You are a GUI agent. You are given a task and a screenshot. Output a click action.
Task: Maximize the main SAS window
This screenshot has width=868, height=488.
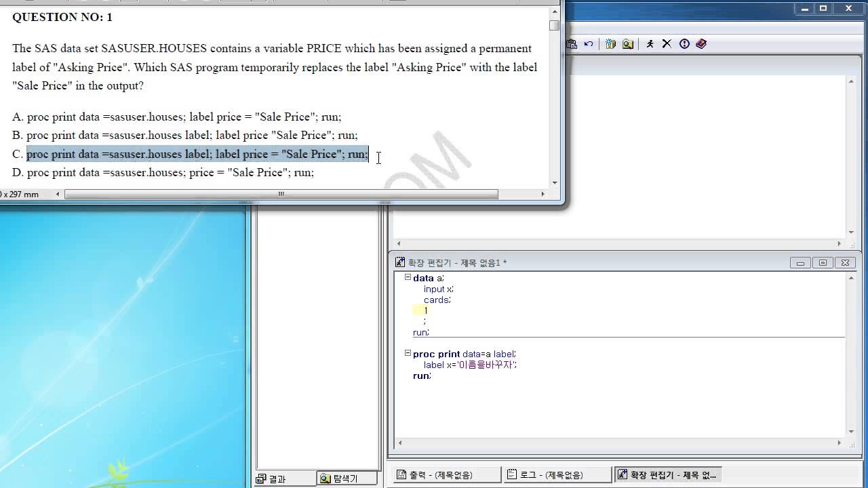823,8
